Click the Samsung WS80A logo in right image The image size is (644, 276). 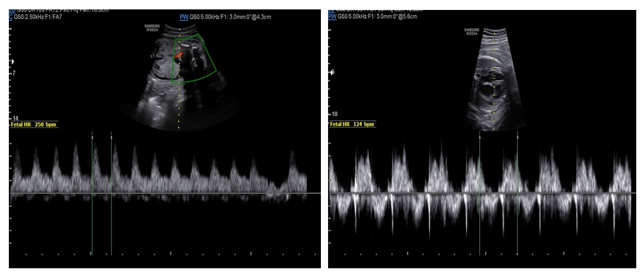(x=472, y=32)
